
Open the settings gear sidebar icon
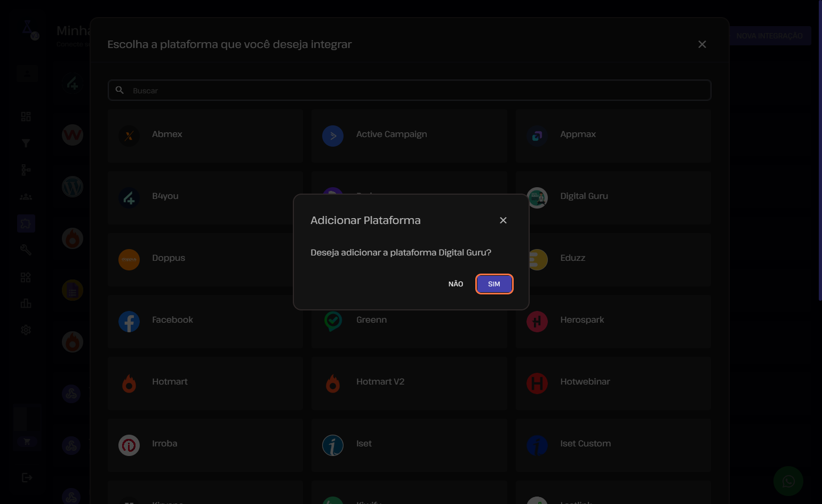click(26, 330)
